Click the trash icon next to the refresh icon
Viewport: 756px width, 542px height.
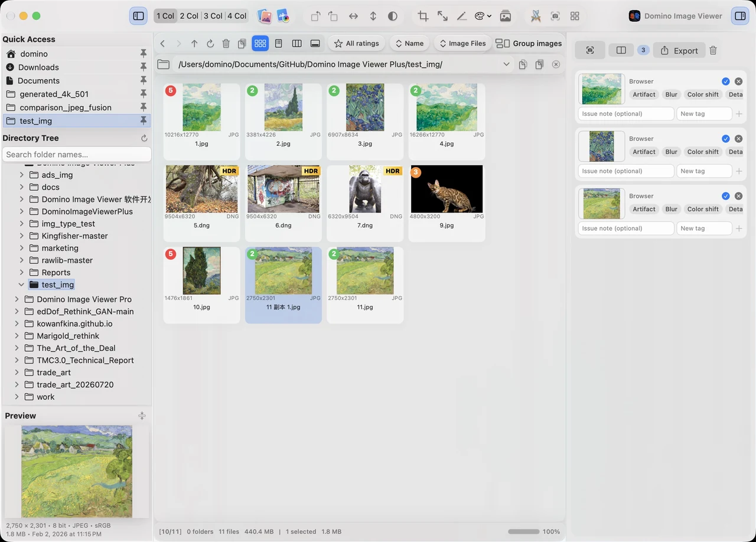(226, 44)
